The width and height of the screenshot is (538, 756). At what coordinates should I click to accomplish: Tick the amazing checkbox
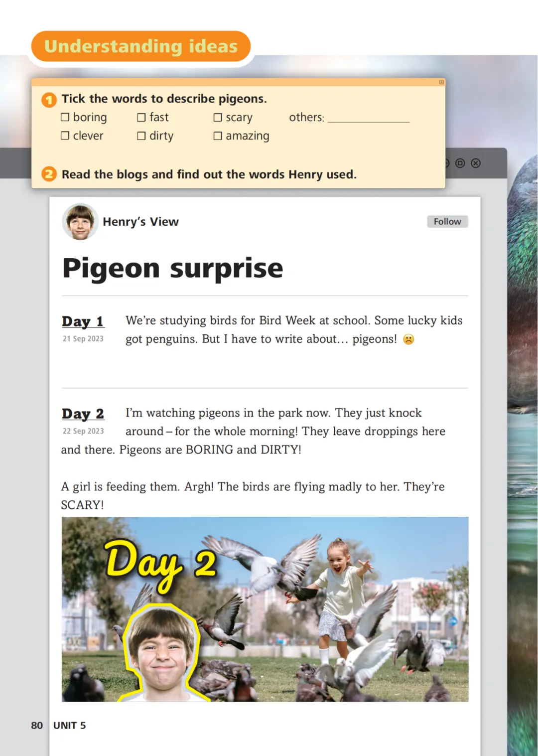[218, 136]
